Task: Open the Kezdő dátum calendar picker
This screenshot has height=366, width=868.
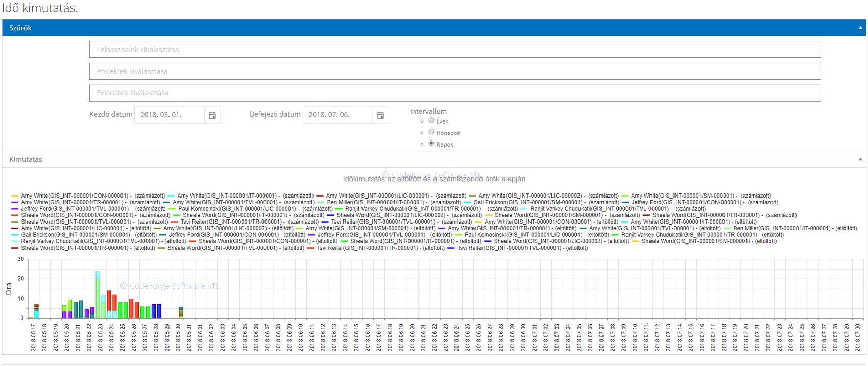Action: [x=212, y=115]
